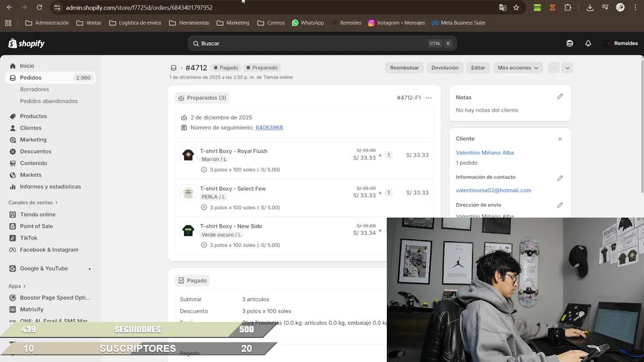Open Logística de envíos bookmarks folder

pos(135,23)
